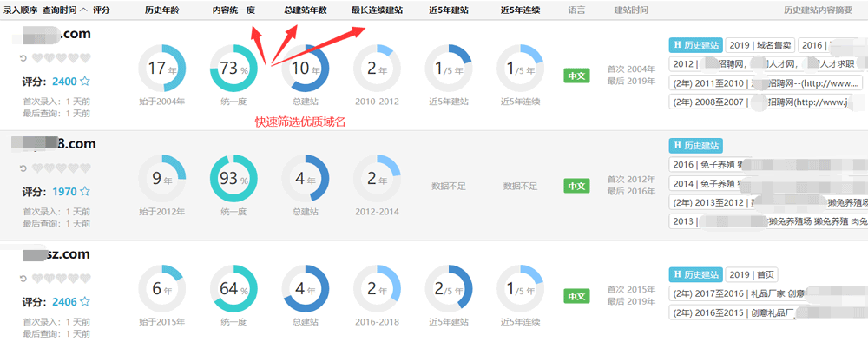868x342 pixels.
Task: Click the 93% unity ring chart
Action: [x=233, y=178]
